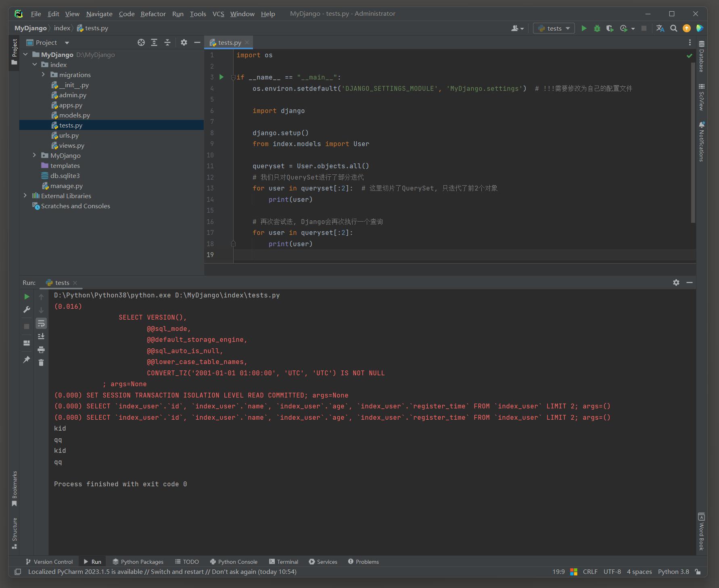Restore layout icon in Run panel
The image size is (719, 588).
click(x=27, y=343)
